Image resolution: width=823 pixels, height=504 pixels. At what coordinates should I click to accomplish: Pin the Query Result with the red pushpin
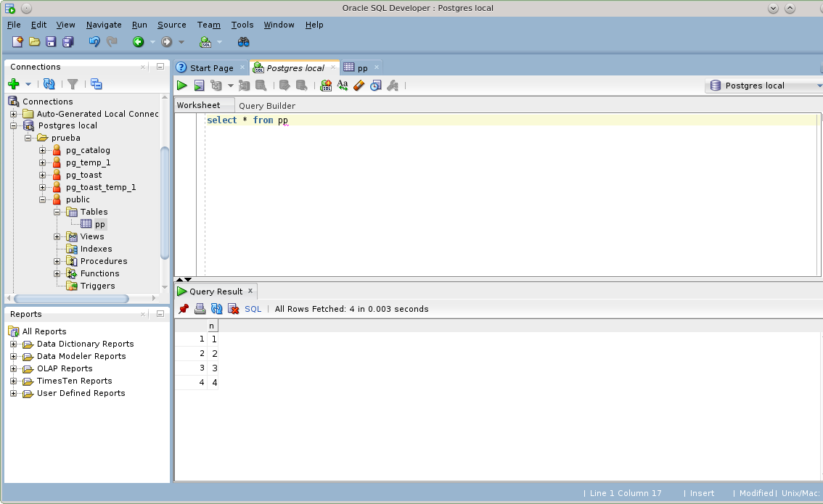click(183, 309)
